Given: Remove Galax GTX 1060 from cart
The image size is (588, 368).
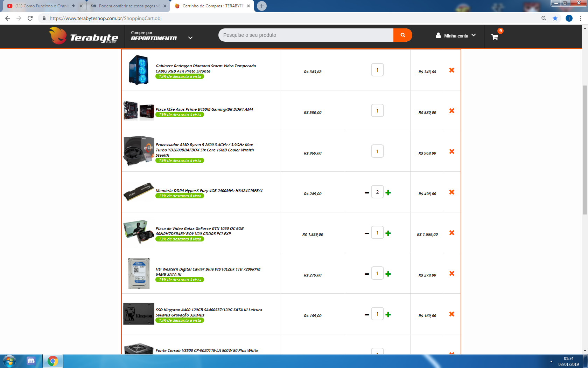Looking at the screenshot, I should (452, 233).
